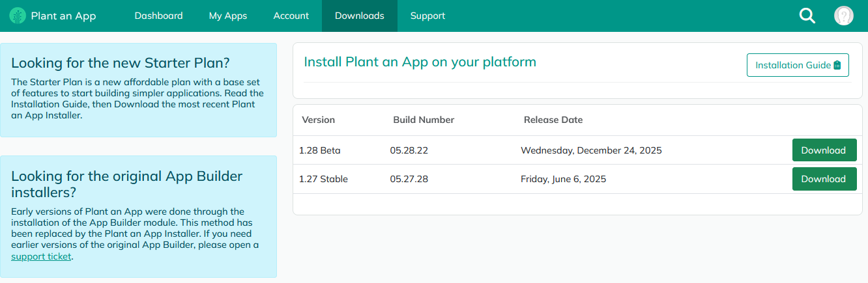This screenshot has height=283, width=868.
Task: Open the search magnifier icon
Action: click(x=807, y=16)
